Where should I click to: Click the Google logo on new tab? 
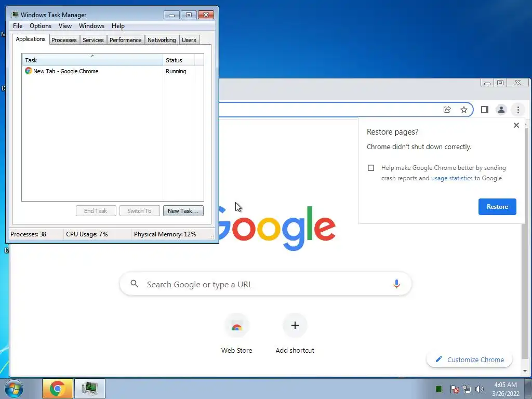(277, 229)
